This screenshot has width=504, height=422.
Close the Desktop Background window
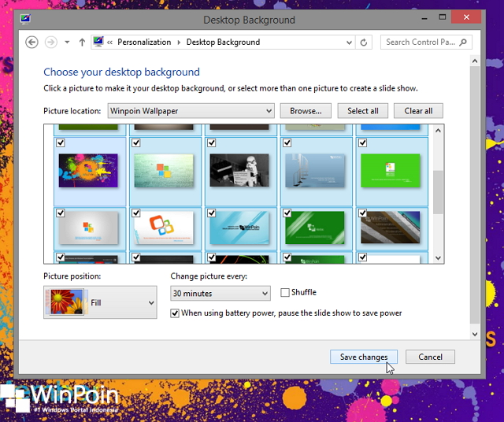(466, 17)
